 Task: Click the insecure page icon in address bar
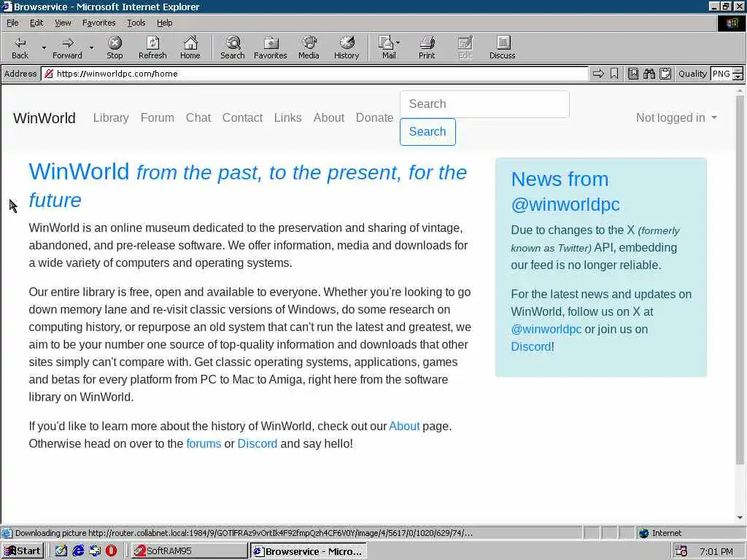point(48,74)
